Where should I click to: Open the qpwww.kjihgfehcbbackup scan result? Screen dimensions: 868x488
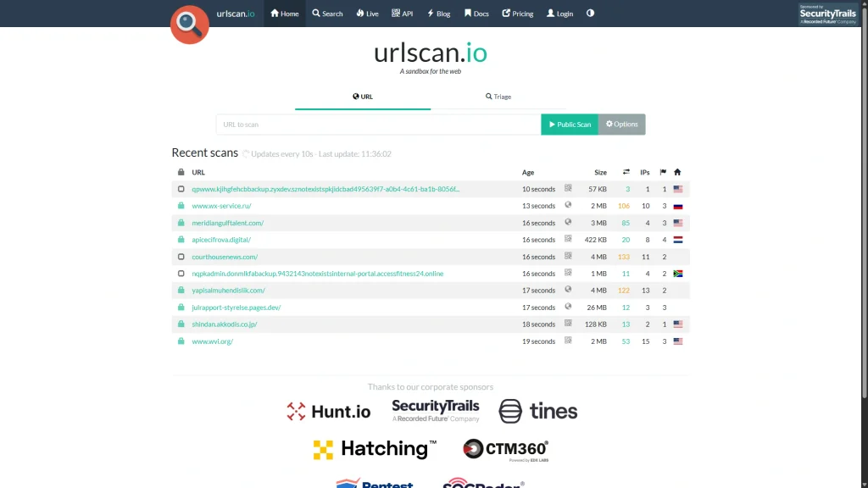325,189
